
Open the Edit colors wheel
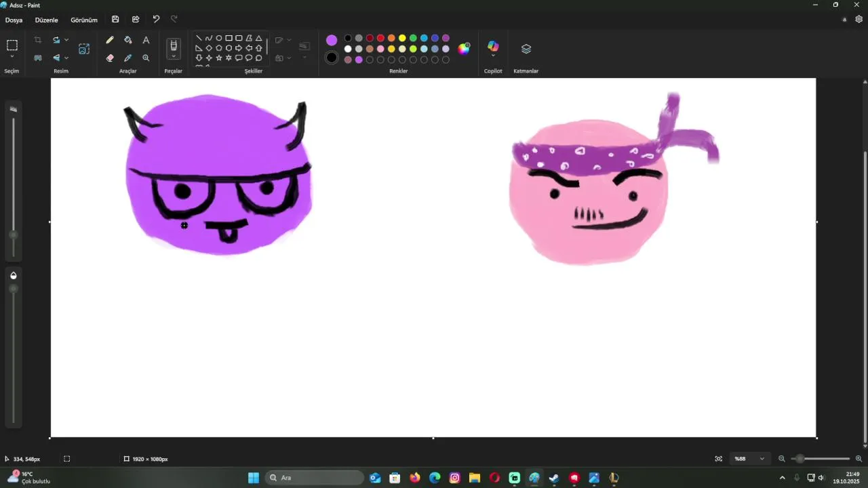pos(464,49)
